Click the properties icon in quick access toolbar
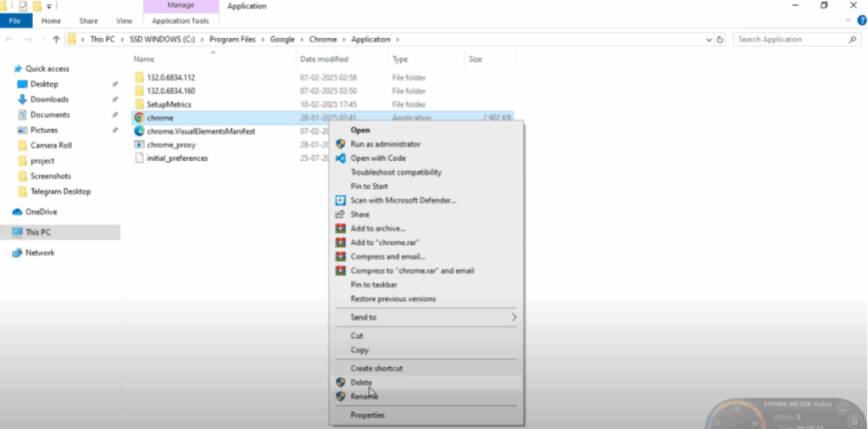Viewport: 868px width, 429px height. pyautogui.click(x=23, y=6)
